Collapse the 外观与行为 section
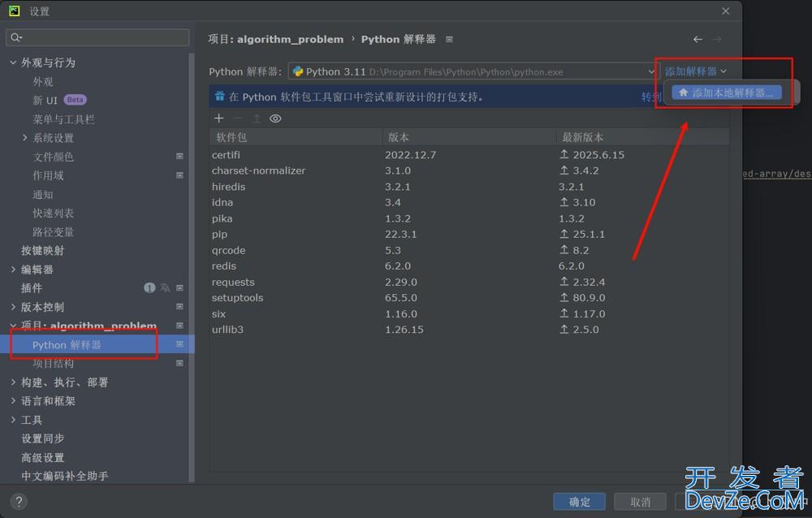This screenshot has height=518, width=812. point(13,63)
